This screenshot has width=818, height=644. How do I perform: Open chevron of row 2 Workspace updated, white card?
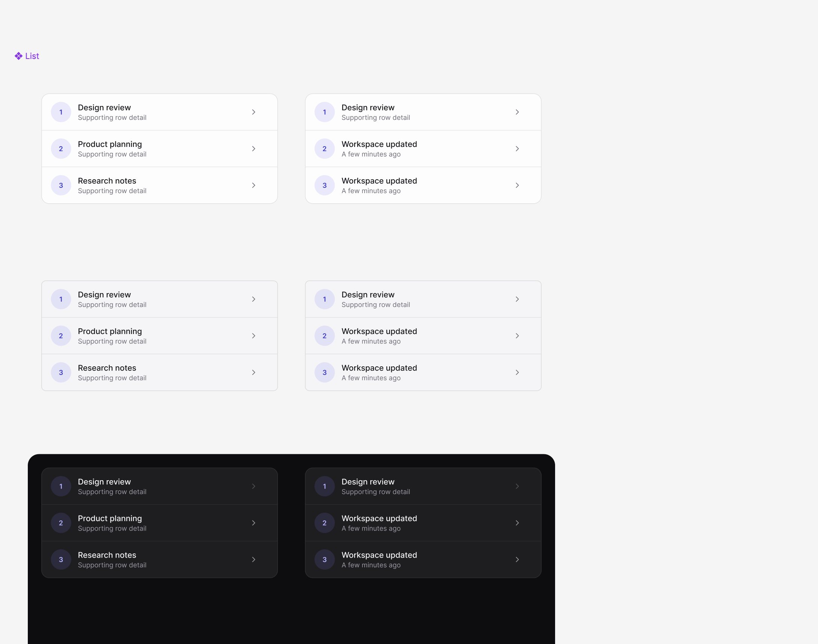(517, 148)
